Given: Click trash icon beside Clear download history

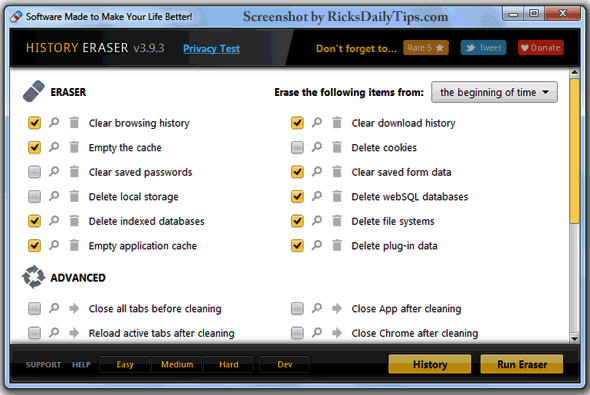Looking at the screenshot, I should click(x=337, y=122).
